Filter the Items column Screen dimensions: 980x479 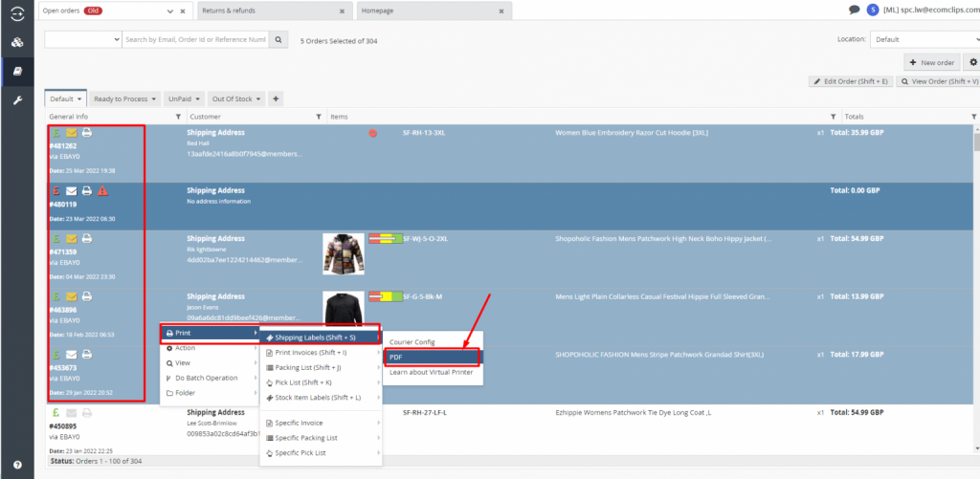[833, 117]
